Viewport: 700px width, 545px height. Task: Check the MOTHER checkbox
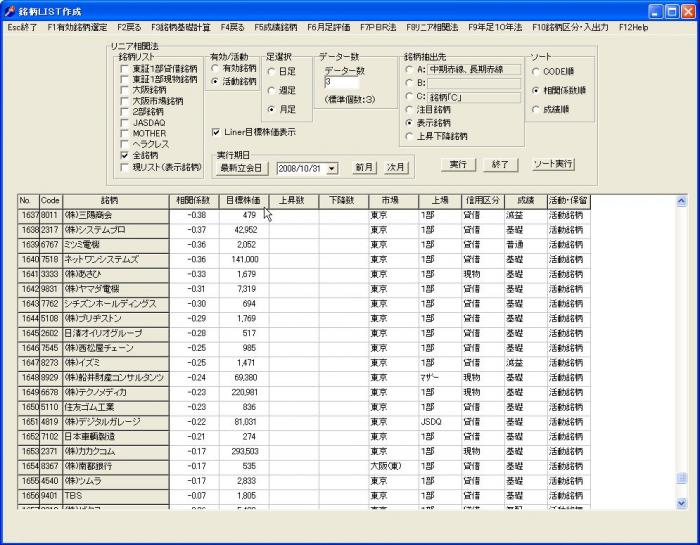click(125, 133)
